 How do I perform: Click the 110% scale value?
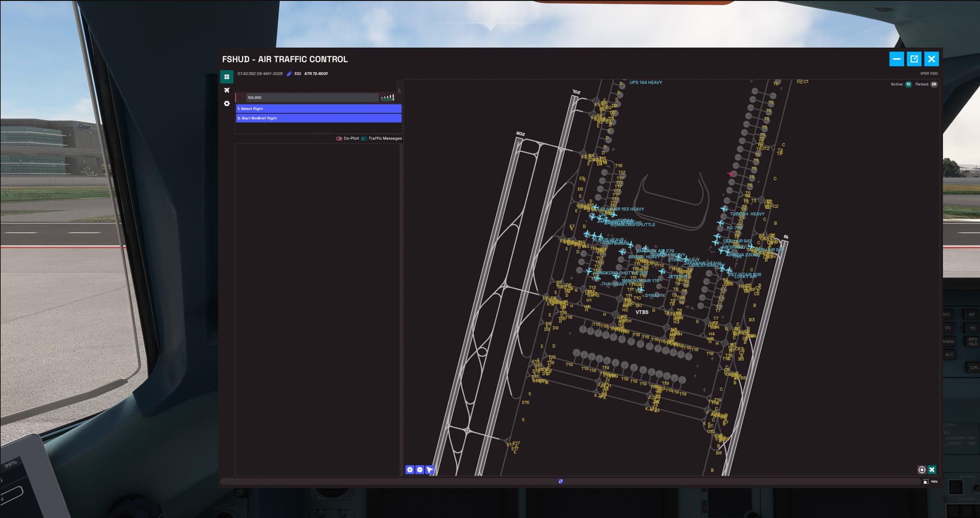coord(934,482)
